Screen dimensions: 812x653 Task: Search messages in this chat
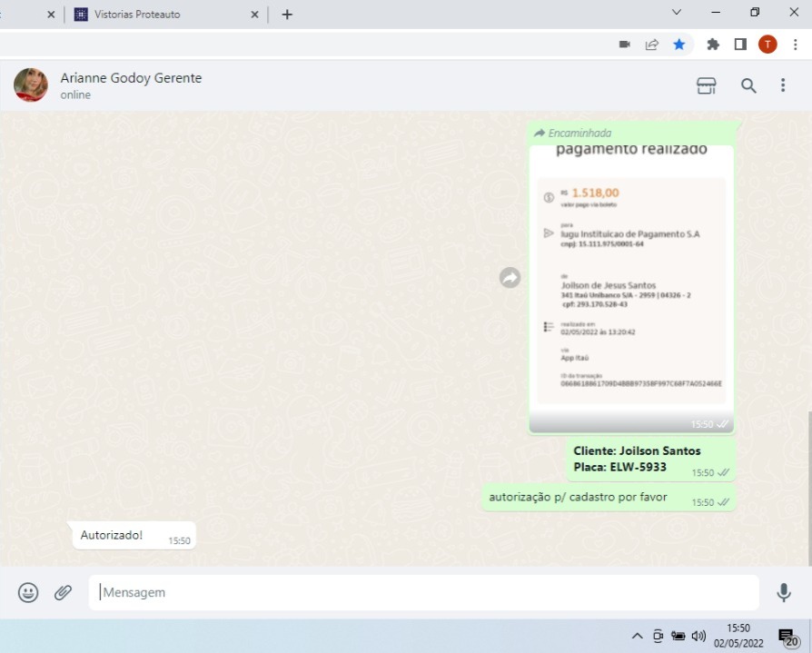748,85
